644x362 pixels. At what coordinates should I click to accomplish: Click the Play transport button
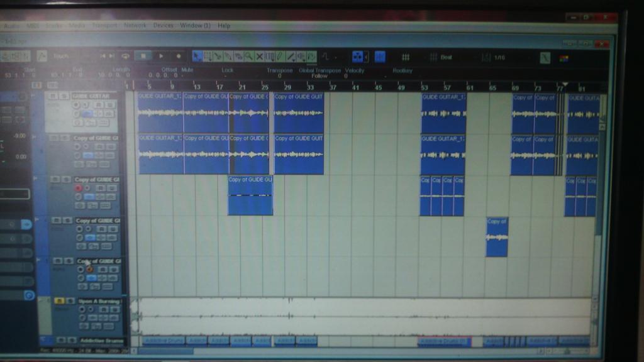tap(162, 56)
